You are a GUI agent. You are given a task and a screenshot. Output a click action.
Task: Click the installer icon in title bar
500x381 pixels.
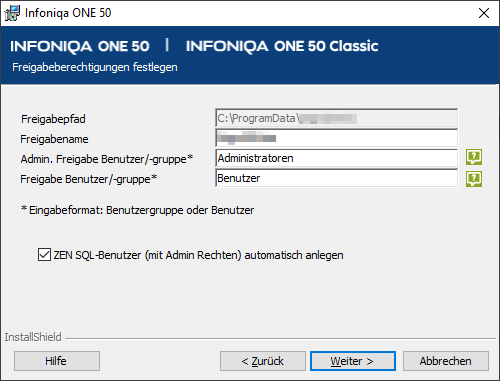[x=12, y=13]
